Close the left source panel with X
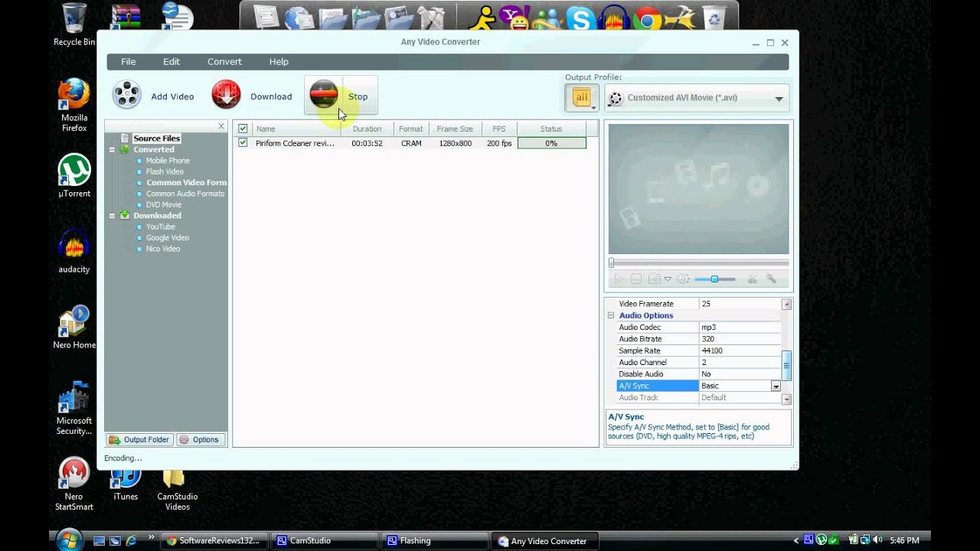This screenshot has width=980, height=551. point(221,126)
